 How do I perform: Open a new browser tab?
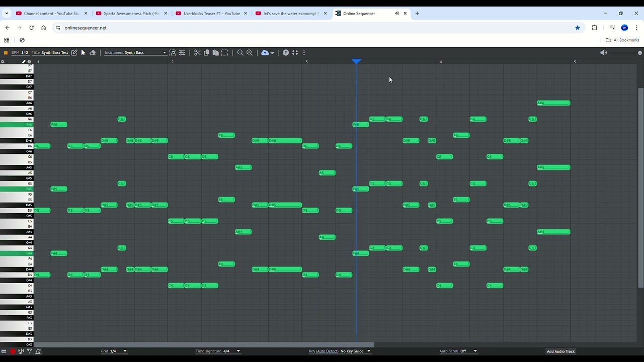click(x=417, y=14)
